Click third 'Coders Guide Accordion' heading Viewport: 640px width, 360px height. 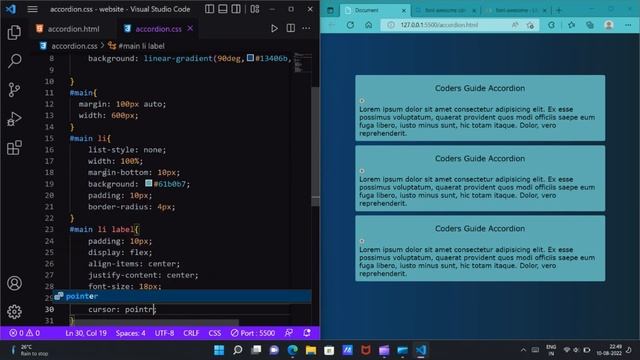(x=480, y=228)
